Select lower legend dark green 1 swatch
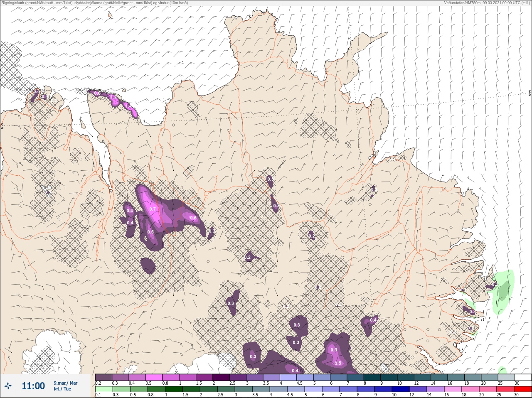Screen dimensions: 532x398 point(174,389)
